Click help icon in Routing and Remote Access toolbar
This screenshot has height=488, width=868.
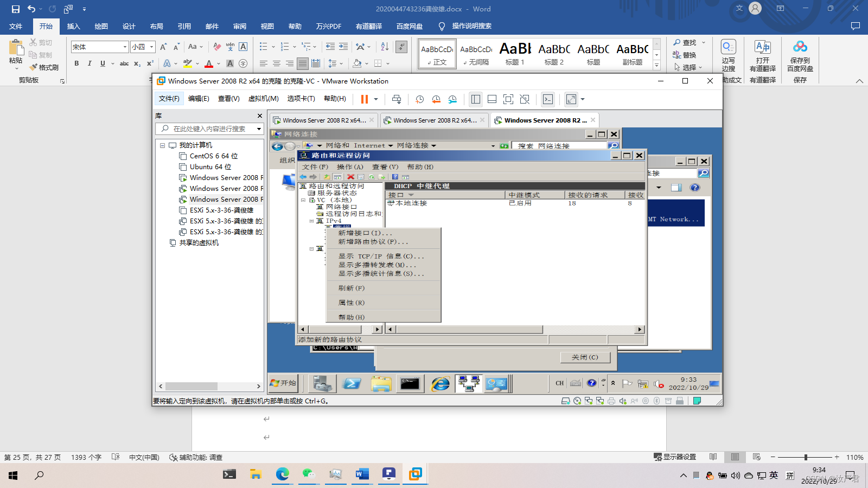(x=395, y=177)
